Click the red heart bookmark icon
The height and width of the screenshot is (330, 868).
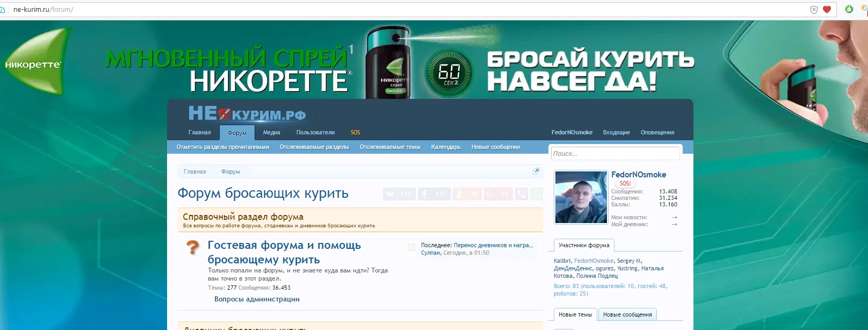[x=827, y=10]
